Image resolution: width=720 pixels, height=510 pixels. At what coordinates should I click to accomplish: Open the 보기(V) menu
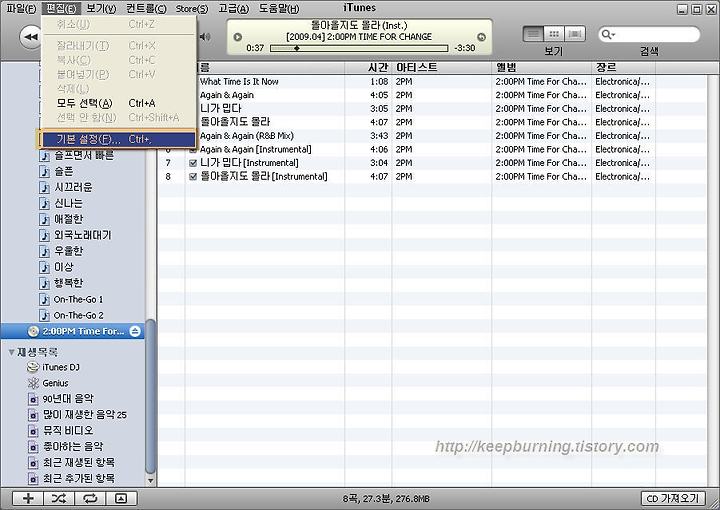[101, 8]
